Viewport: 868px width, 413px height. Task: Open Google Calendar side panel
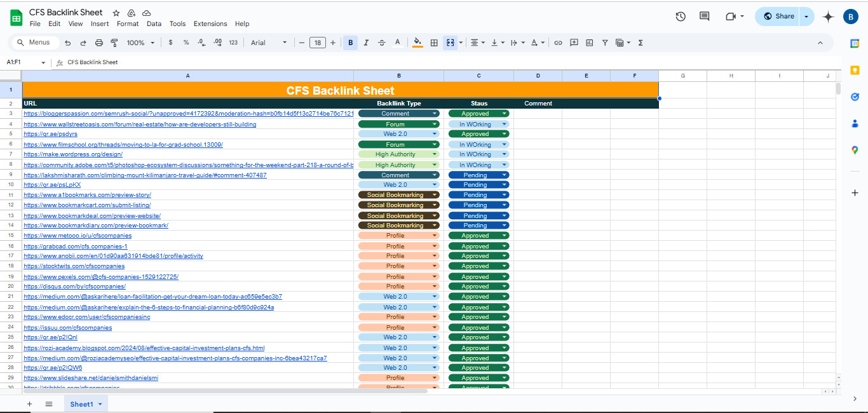[x=855, y=43]
